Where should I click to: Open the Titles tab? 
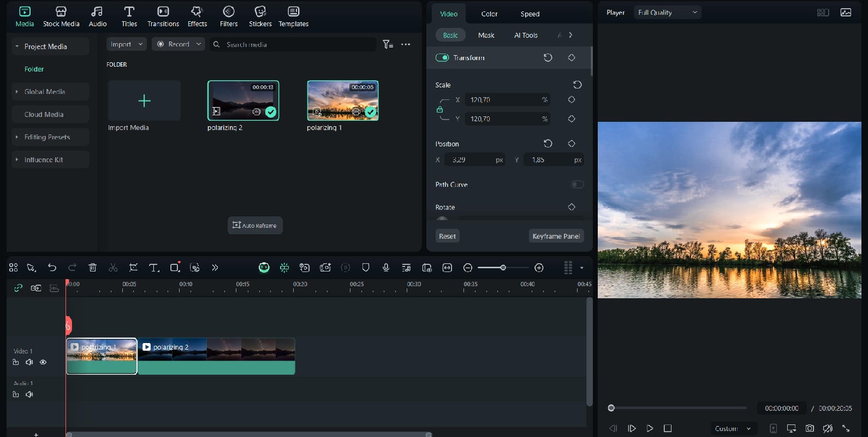129,16
